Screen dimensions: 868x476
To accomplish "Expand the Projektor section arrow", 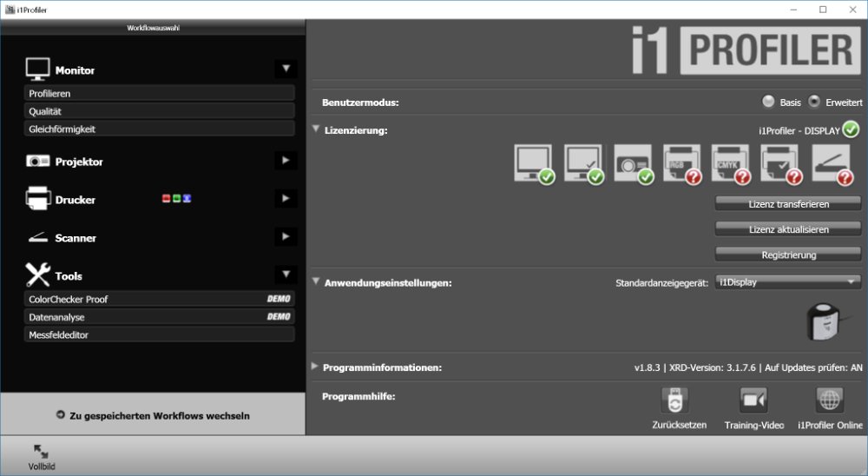I will tap(286, 161).
